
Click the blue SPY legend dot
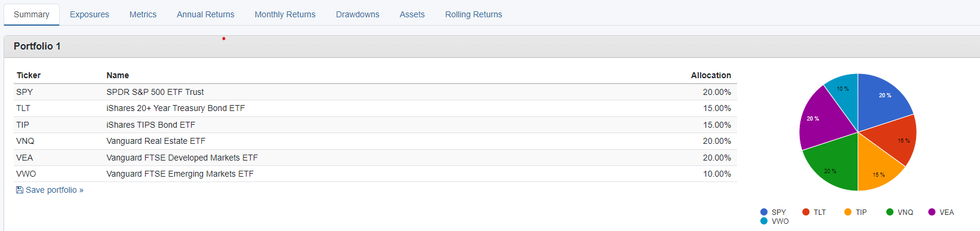pos(764,212)
